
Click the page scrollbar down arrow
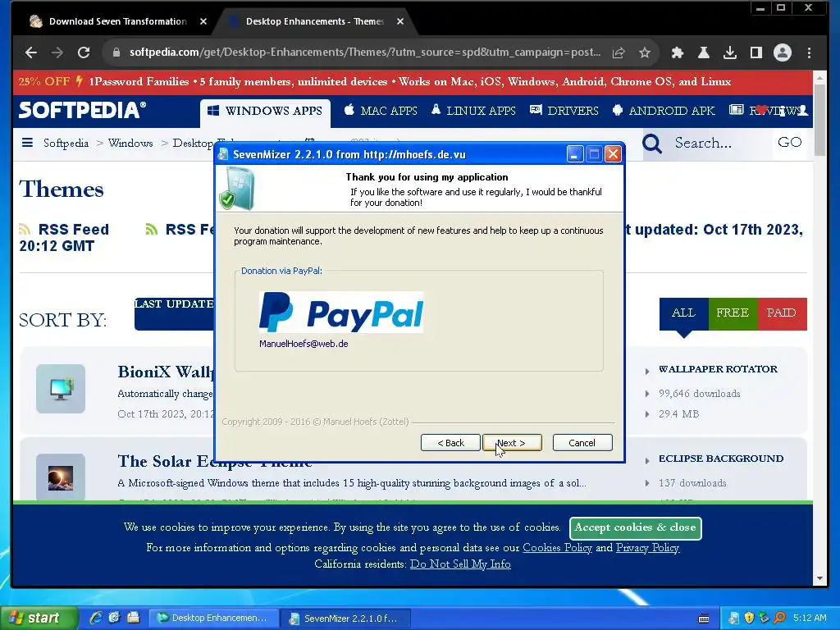click(x=819, y=579)
